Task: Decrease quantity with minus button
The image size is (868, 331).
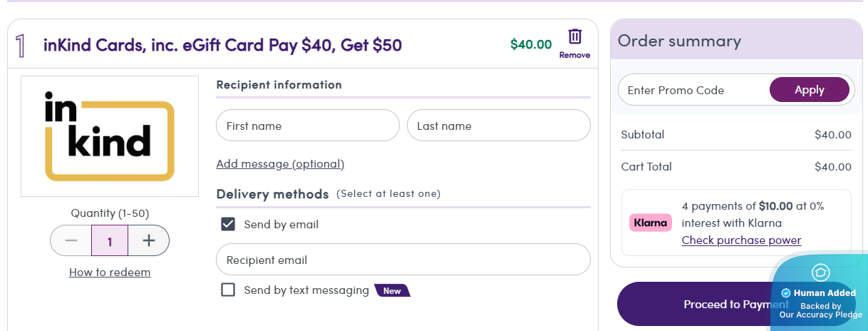Action: coord(71,240)
